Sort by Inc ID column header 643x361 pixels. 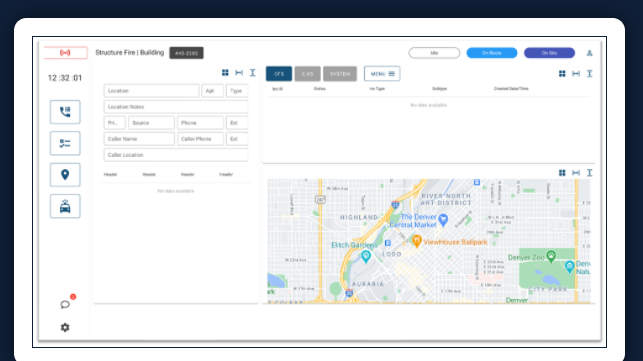click(278, 89)
